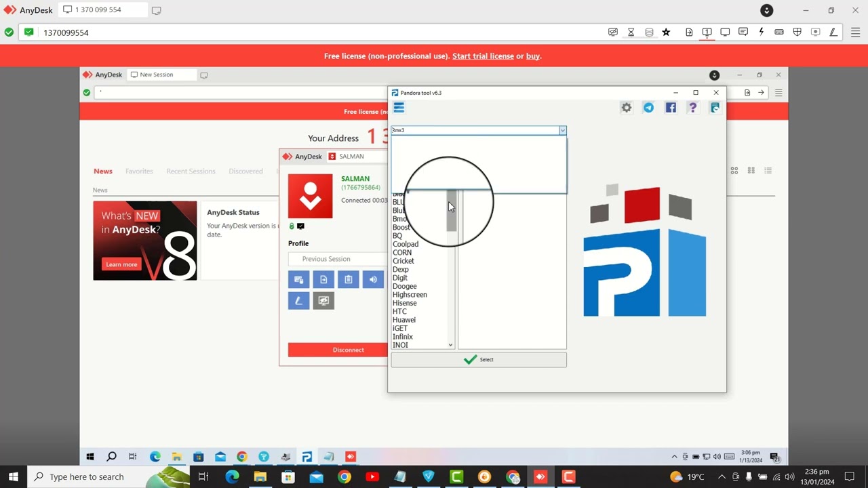Click the rightmost Pandora toolbar icon
868x488 pixels.
(x=715, y=108)
